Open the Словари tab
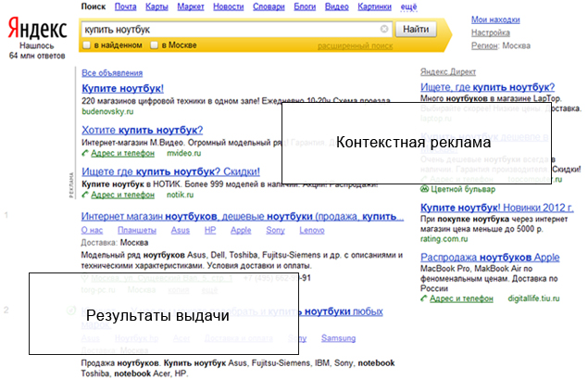This screenshot has height=380, width=588. point(269,6)
